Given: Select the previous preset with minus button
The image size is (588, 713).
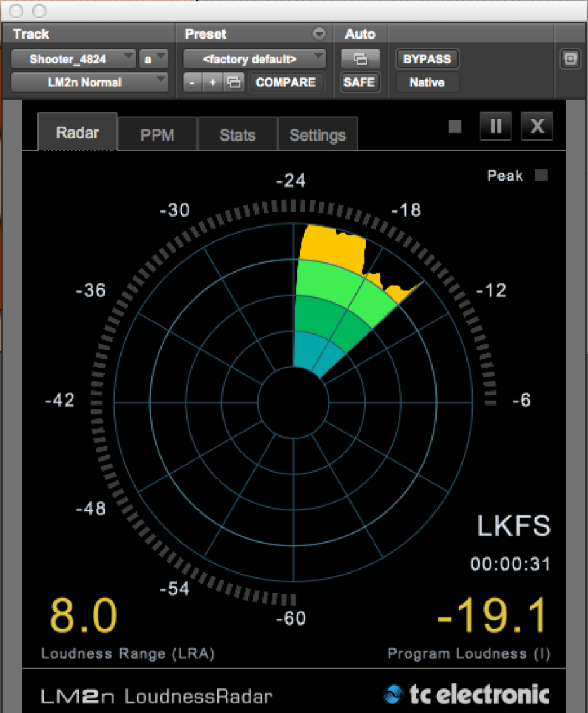Looking at the screenshot, I should click(193, 82).
